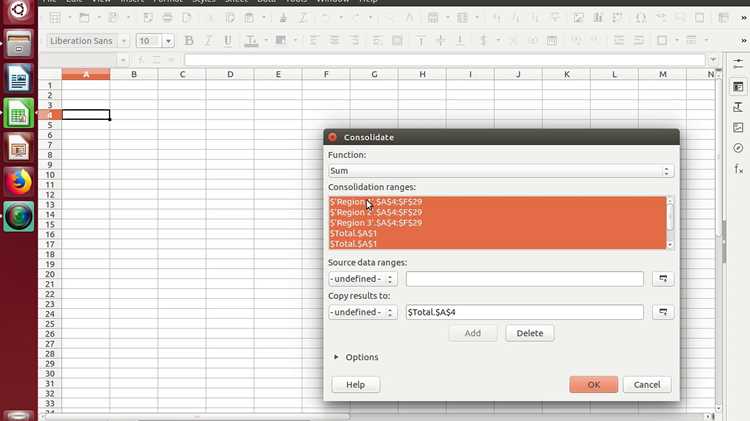Click the Copy results to field '$Total.$A$4'

[x=525, y=312]
